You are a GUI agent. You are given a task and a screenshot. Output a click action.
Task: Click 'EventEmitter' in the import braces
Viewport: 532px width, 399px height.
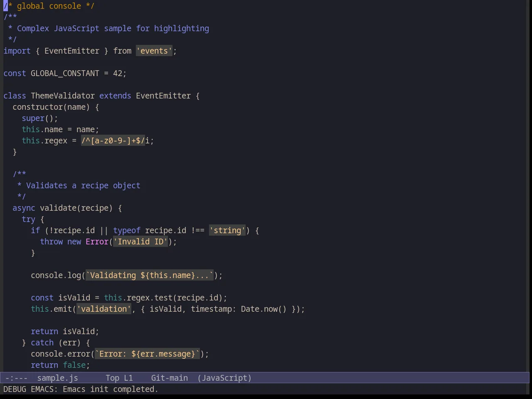(72, 51)
